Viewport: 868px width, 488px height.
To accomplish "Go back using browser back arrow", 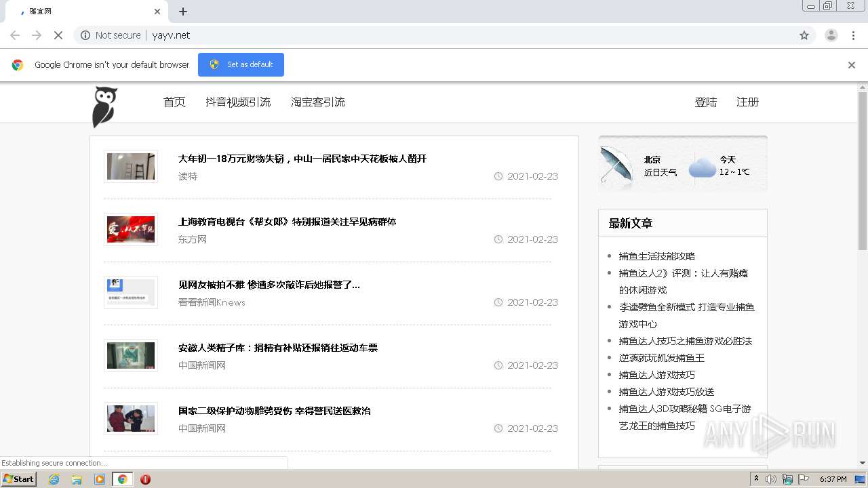I will click(15, 35).
